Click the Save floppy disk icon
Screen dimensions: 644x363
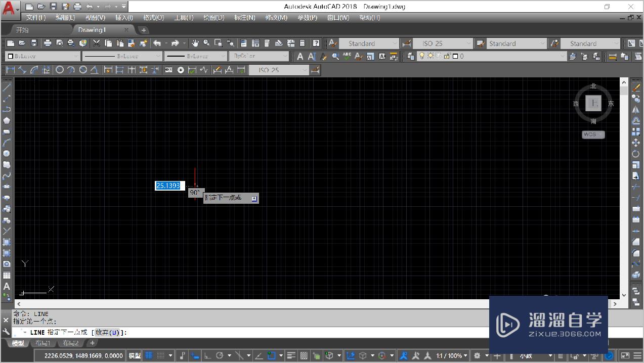click(x=34, y=43)
